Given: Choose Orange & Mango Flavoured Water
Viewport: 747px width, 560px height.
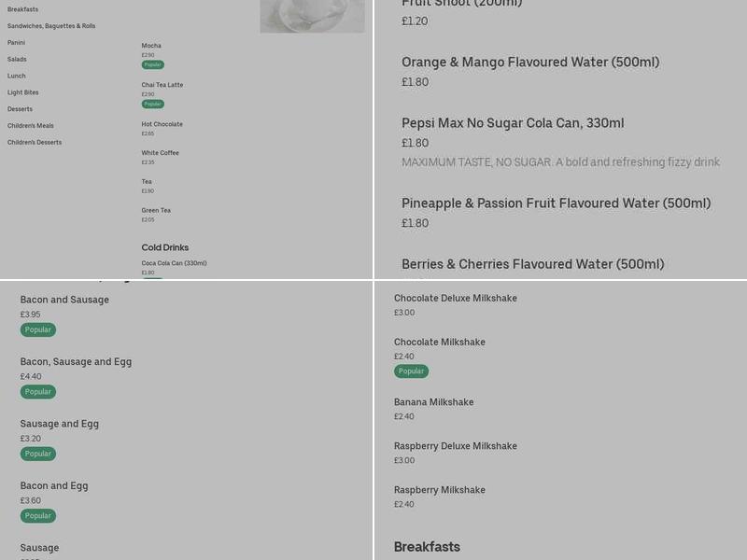Looking at the screenshot, I should point(530,63).
